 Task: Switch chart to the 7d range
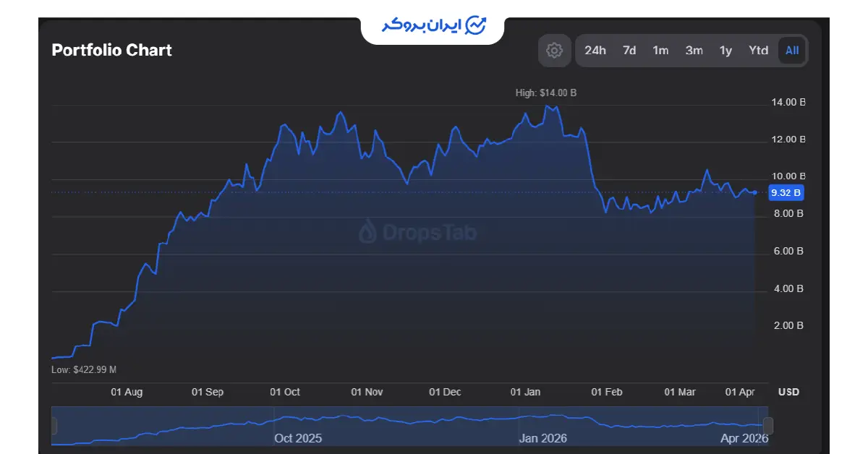[629, 51]
